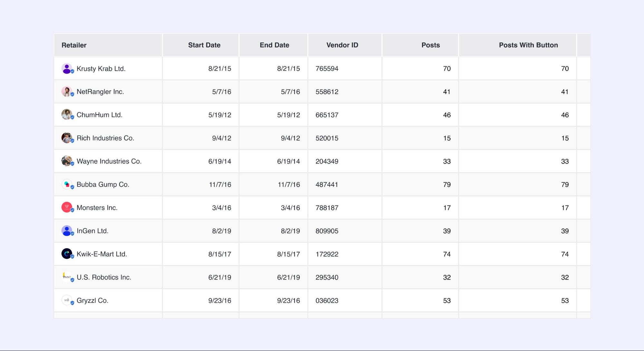Click InGen's end date 8/2/19

290,231
